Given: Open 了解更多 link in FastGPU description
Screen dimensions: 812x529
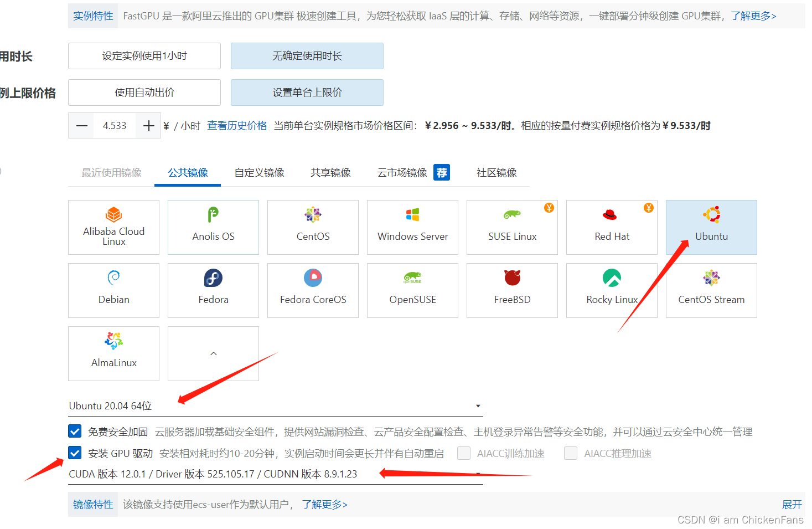Looking at the screenshot, I should tap(753, 16).
